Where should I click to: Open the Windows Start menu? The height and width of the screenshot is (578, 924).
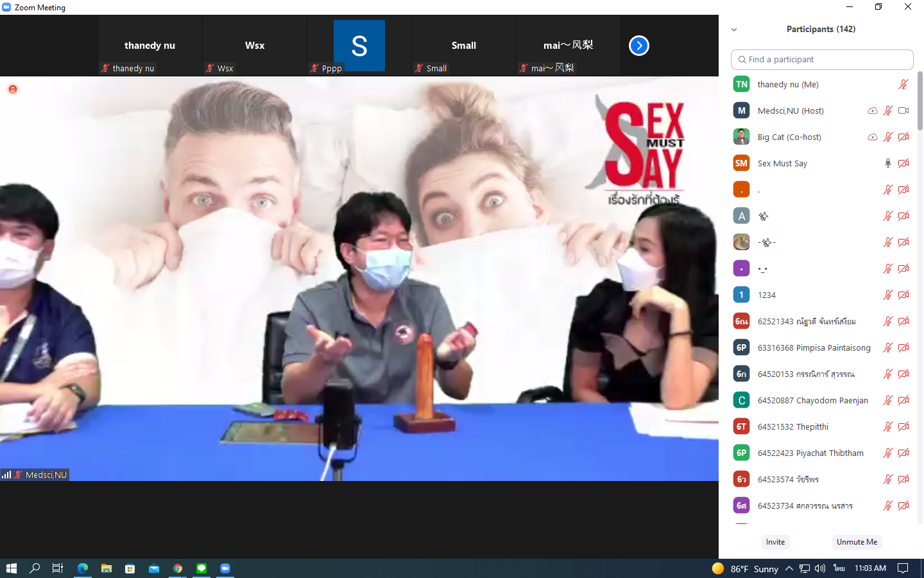point(11,568)
